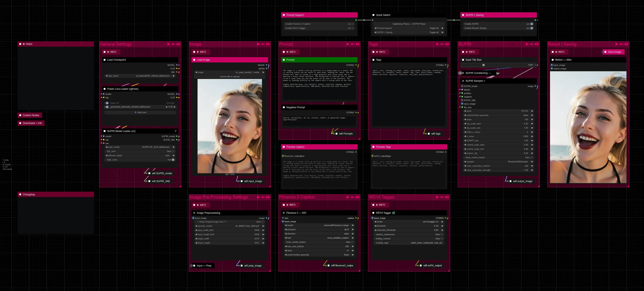The image size is (644, 291).
Task: Click the Supir Tile Size slider handle
Action: pyautogui.click(x=483, y=65)
